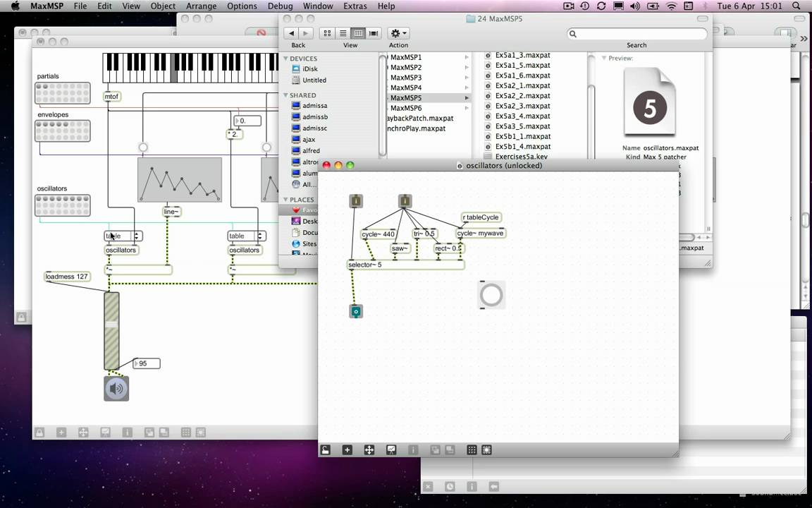Open the Object menu
Image resolution: width=812 pixels, height=508 pixels.
(163, 6)
